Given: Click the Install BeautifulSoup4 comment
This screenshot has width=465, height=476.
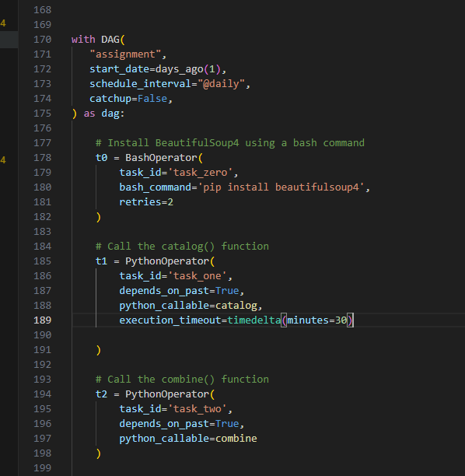Looking at the screenshot, I should [230, 143].
